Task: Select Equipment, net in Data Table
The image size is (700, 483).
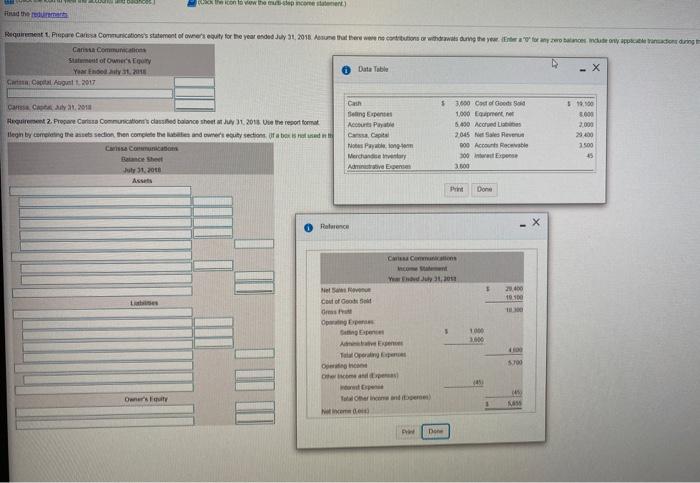Action: click(x=494, y=114)
